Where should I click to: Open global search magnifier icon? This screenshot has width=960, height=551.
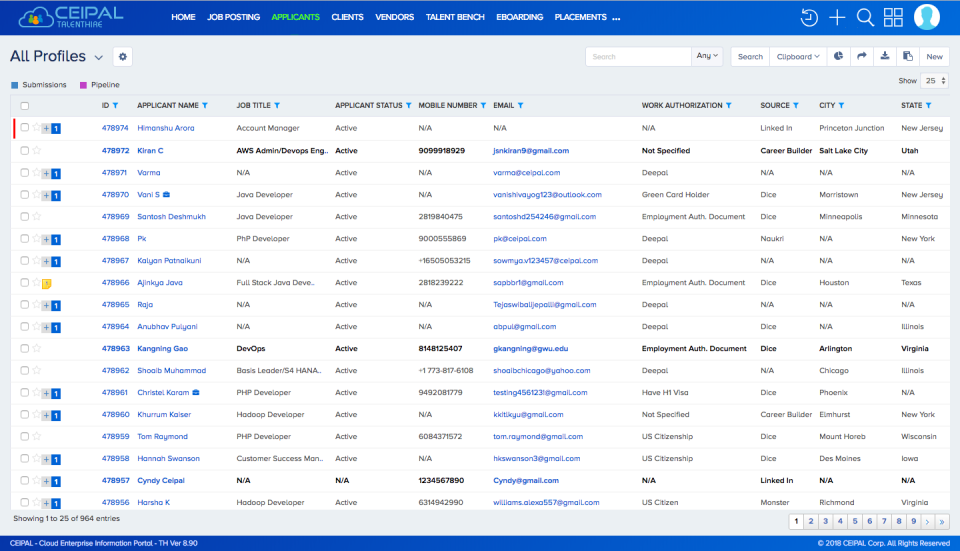865,17
